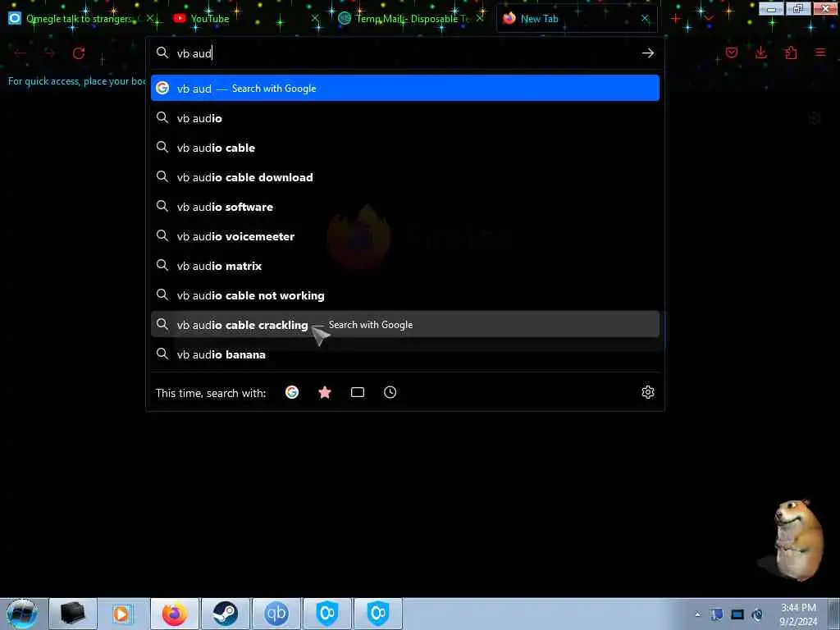
Task: Select 'vb aud — Search with Google' row
Action: coord(405,89)
